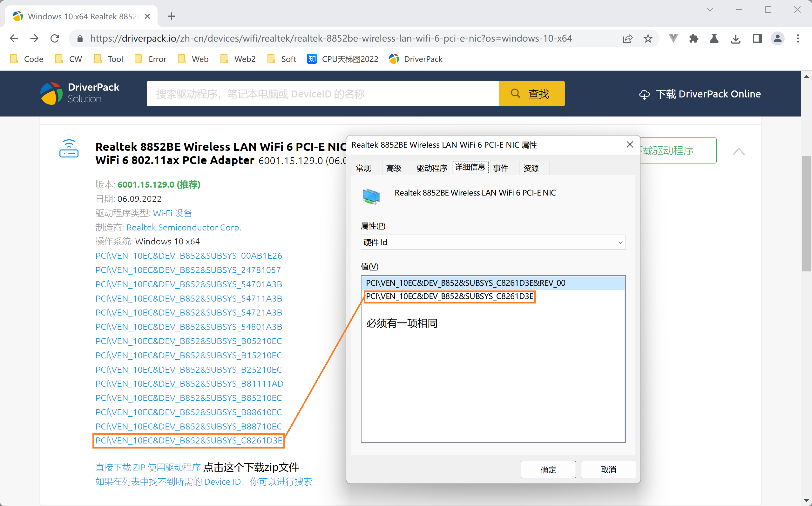Open the user profile avatar
Screen dimensions: 812x506
click(x=777, y=38)
